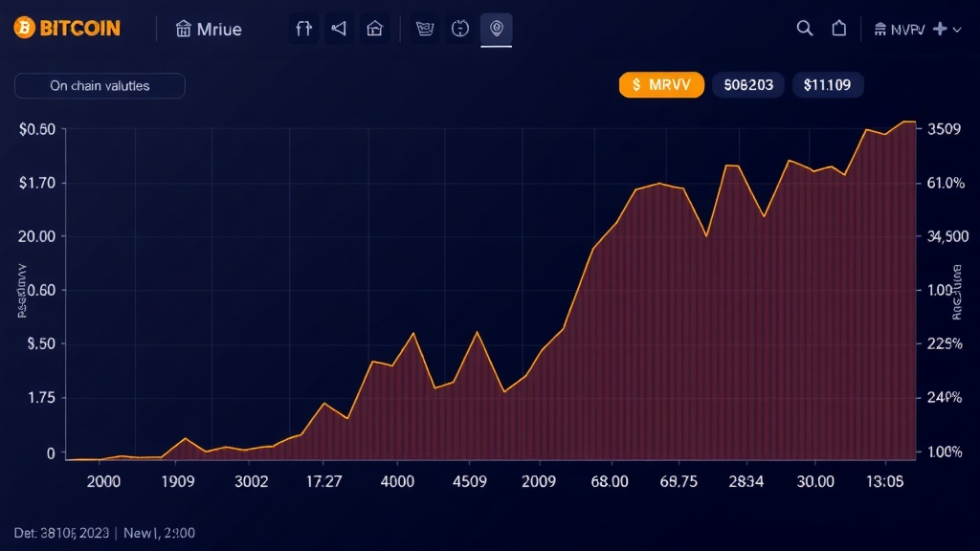
Task: Open search with the magnifier icon
Action: (x=805, y=29)
